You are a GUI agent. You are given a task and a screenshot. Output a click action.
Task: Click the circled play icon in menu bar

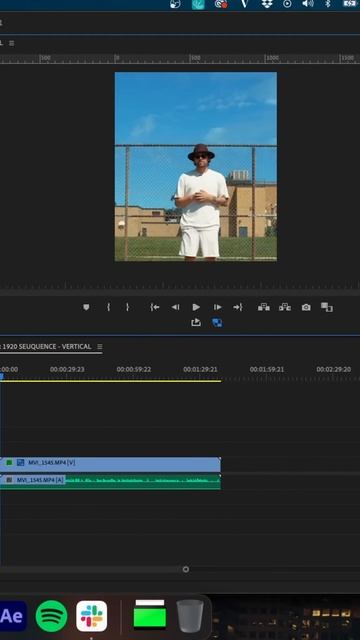287,4
